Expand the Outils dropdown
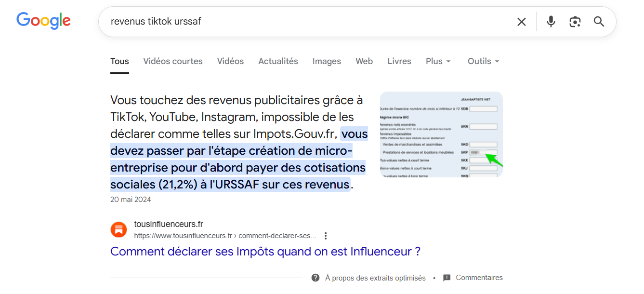Screen dimensions: 644x294 click(484, 62)
